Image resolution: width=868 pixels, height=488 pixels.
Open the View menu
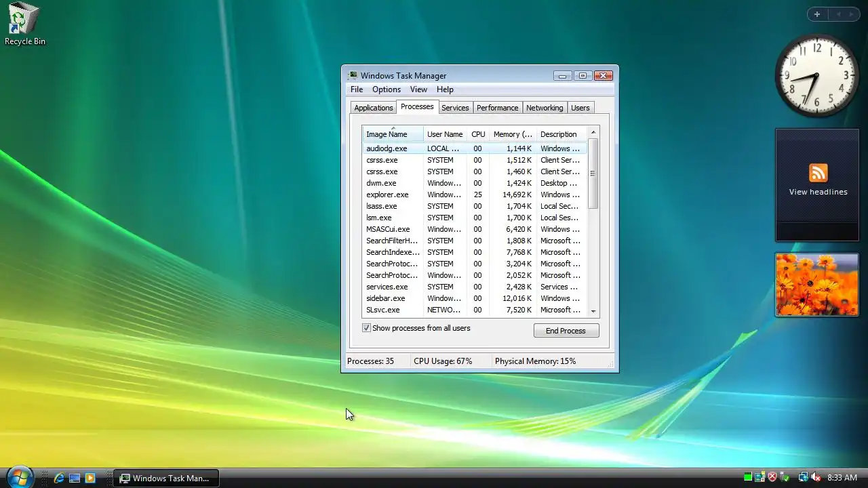[418, 89]
